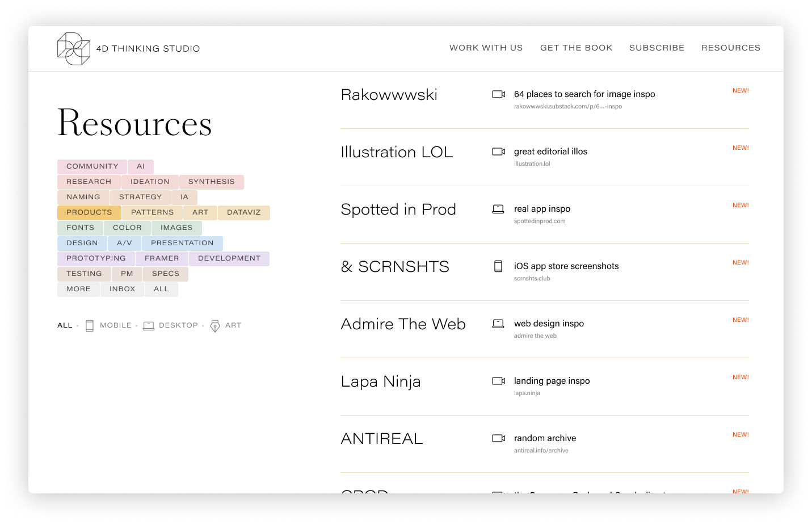Screen dimensions: 812x524
Task: Select the Framer tag
Action: [x=162, y=258]
